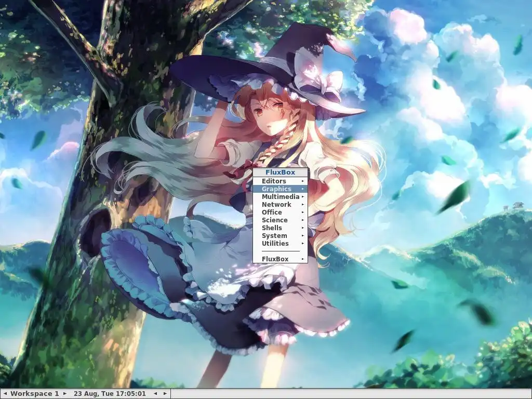Open the Office submenu
This screenshot has width=532, height=399.
click(x=280, y=212)
